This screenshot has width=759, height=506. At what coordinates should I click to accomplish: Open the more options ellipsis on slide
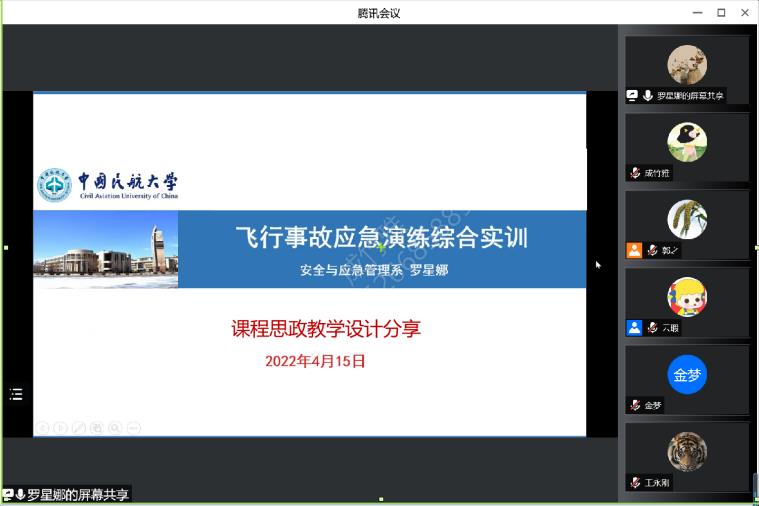[134, 428]
